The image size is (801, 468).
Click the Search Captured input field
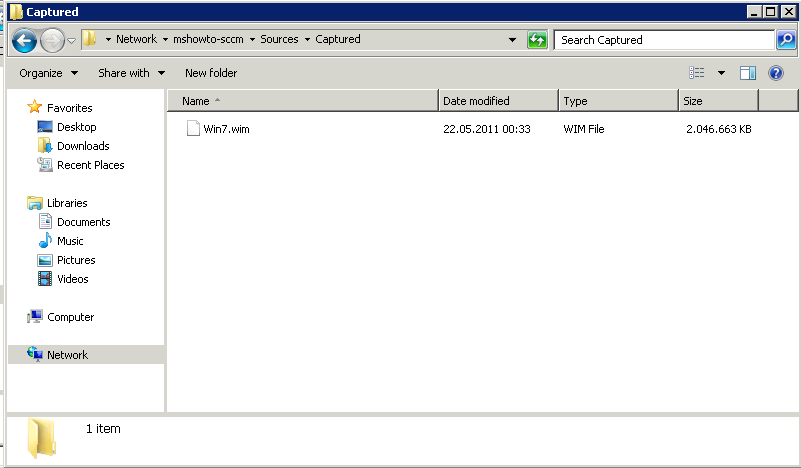point(664,40)
